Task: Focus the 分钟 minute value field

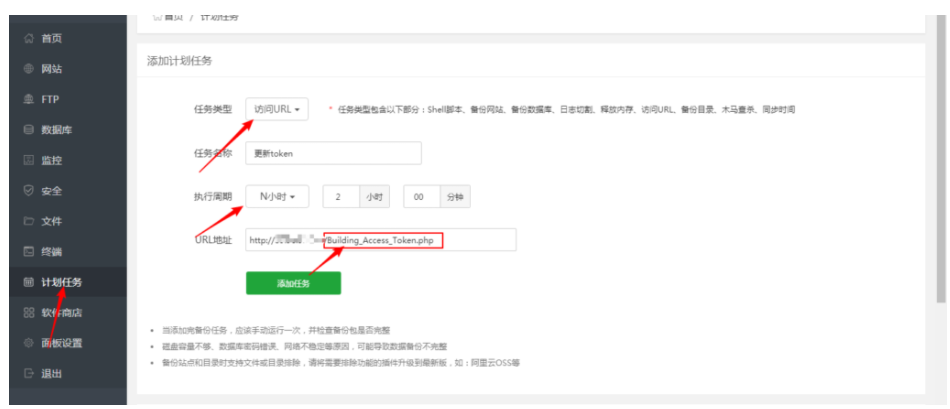Action: click(x=421, y=197)
